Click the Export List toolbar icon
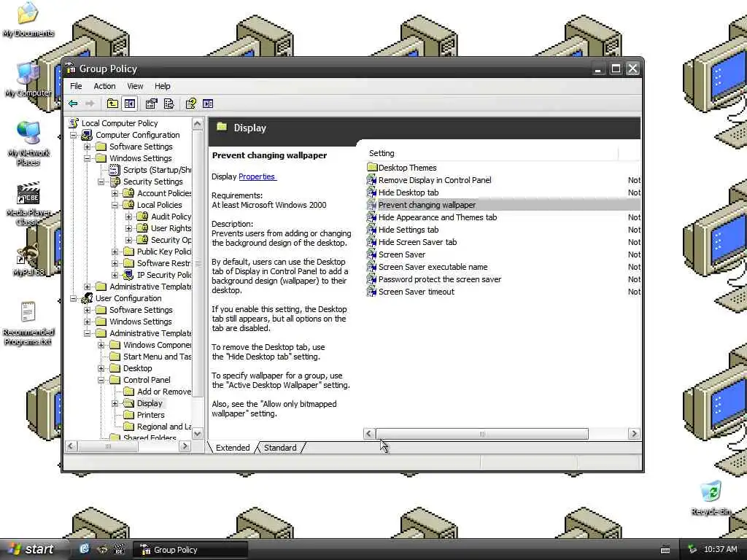Viewport: 747px width, 560px height. pos(169,104)
